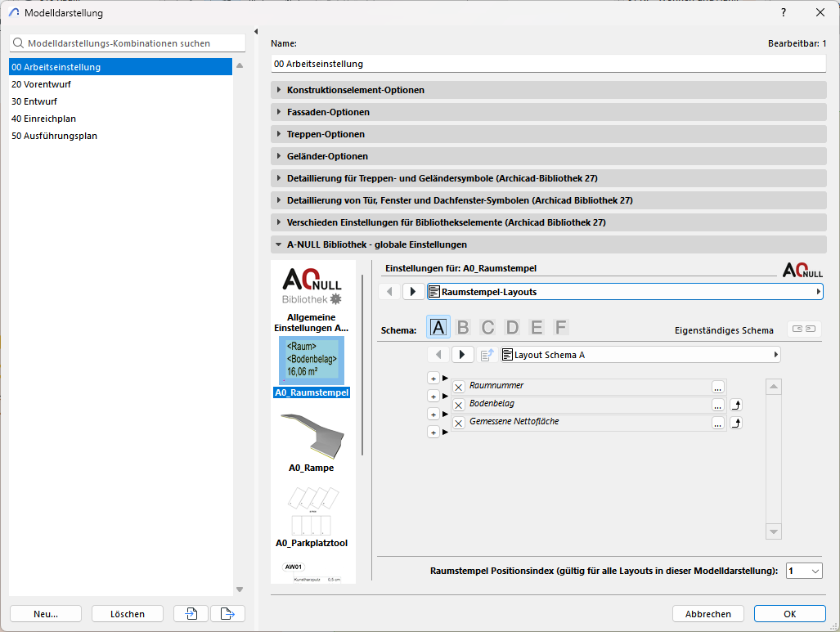
Task: Select A0_Rampe thumbnail
Action: (x=312, y=442)
